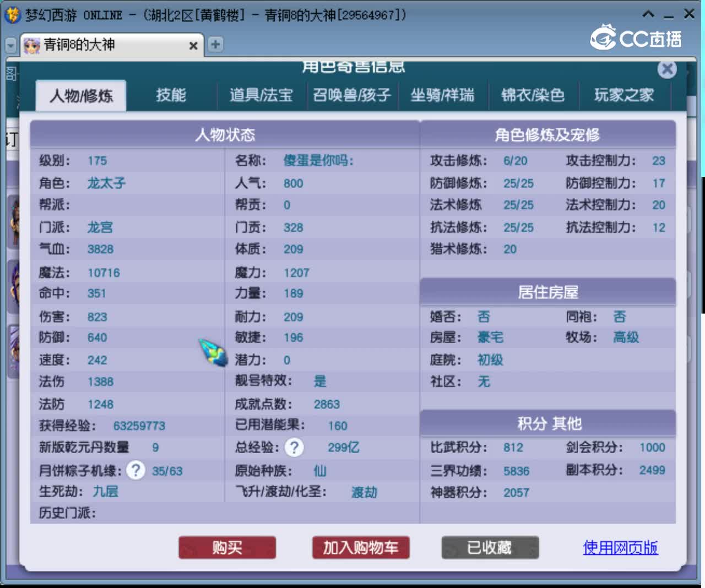Click the 庭院 value 初级
Viewport: 705px width, 588px height.
(x=490, y=360)
